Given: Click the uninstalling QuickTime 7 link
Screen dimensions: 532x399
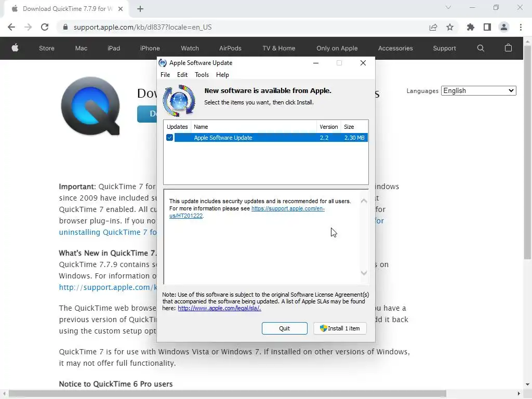Looking at the screenshot, I should 108,232.
